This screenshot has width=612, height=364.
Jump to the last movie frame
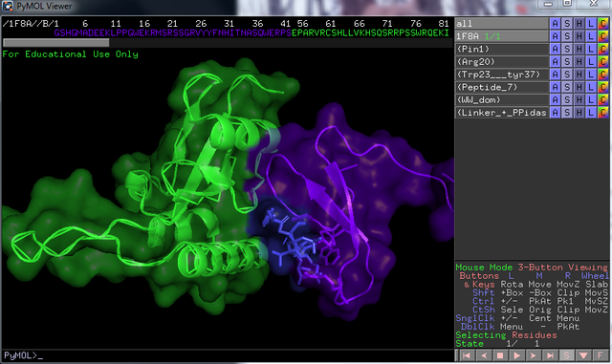coord(550,355)
